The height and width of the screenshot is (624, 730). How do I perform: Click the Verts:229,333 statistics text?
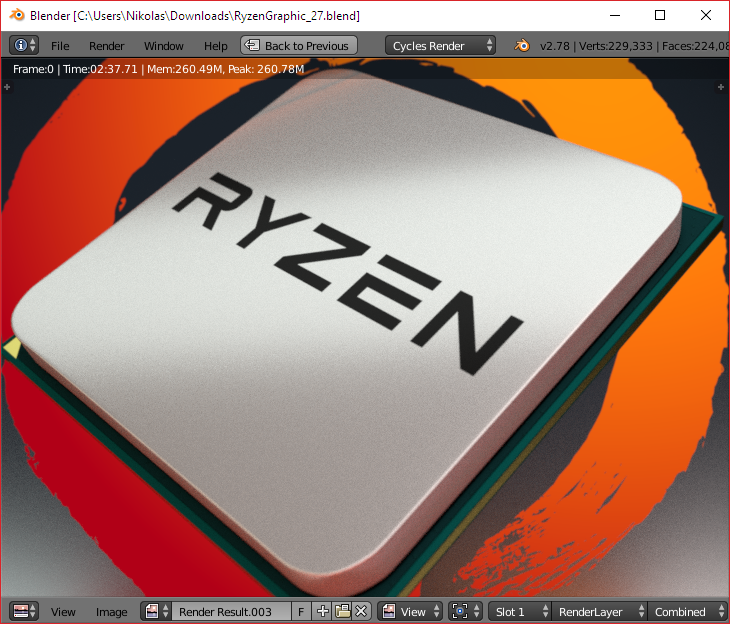(616, 46)
